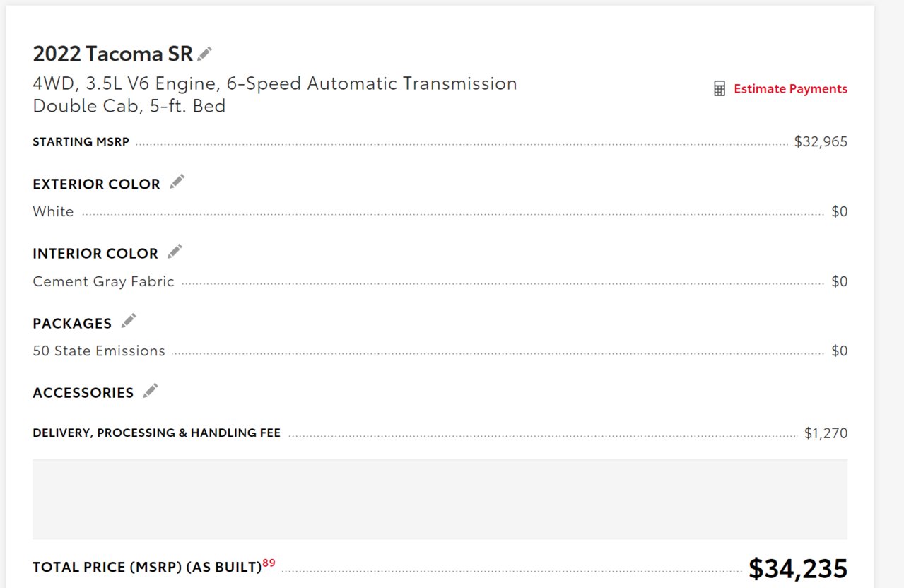The image size is (904, 588).
Task: Click the $34,235 total price figure
Action: [798, 568]
